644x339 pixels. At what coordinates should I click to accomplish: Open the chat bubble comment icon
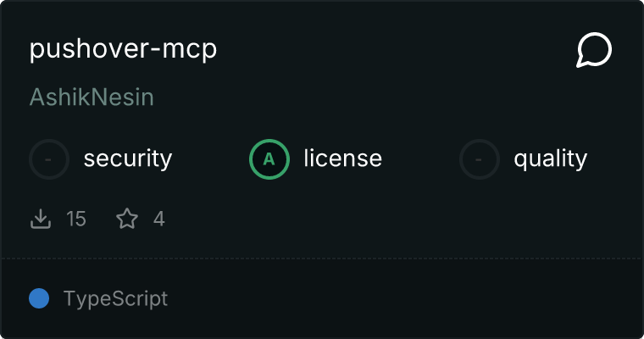[594, 50]
